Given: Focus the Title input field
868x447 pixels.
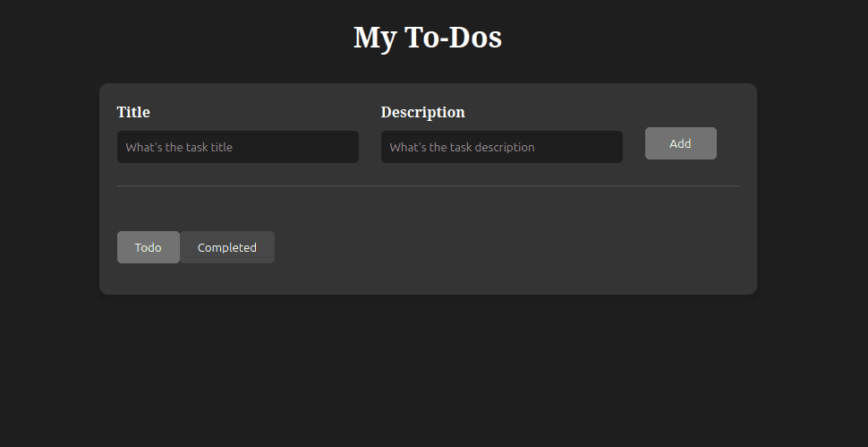Looking at the screenshot, I should (x=237, y=147).
